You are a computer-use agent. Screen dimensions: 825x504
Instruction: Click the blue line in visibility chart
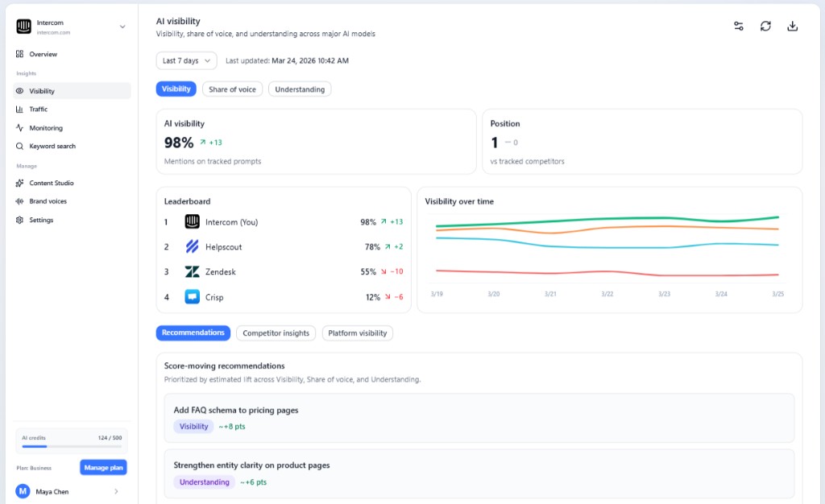(607, 247)
